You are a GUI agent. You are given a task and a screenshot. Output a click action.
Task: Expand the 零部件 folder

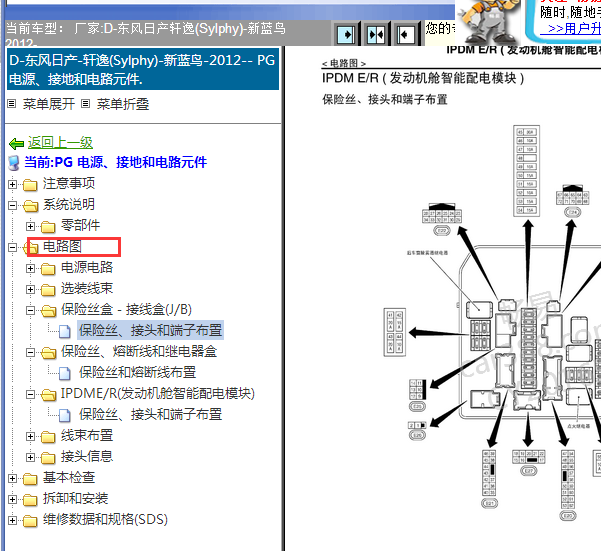pos(30,226)
